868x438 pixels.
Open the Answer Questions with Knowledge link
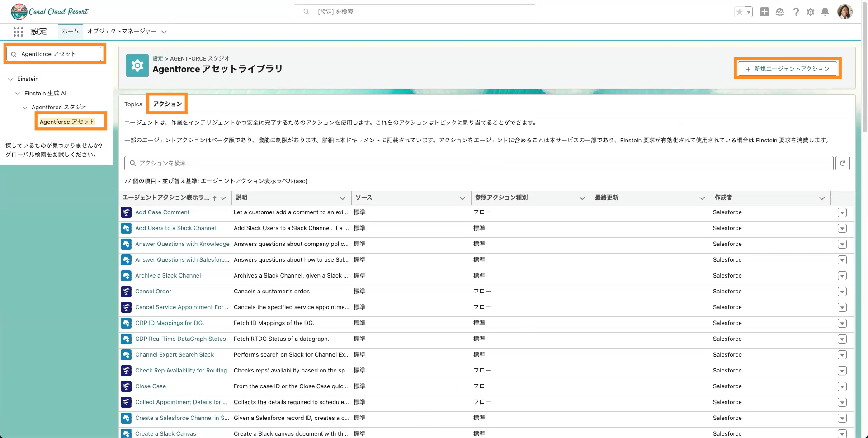click(x=182, y=244)
